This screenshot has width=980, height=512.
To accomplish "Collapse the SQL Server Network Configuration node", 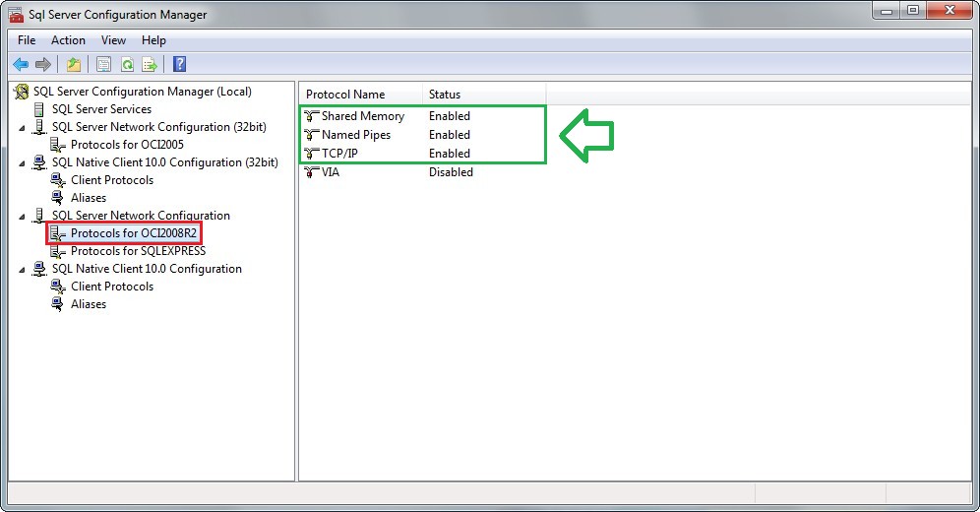I will [x=22, y=217].
